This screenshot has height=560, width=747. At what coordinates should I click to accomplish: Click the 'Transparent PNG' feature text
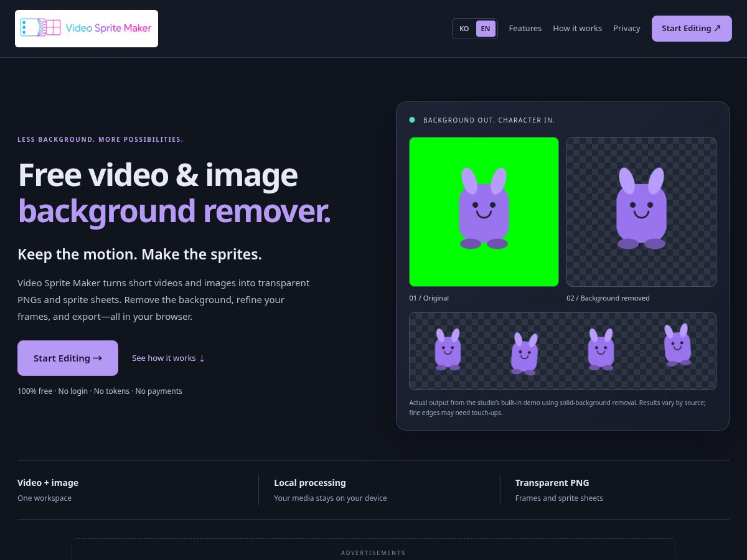click(552, 483)
